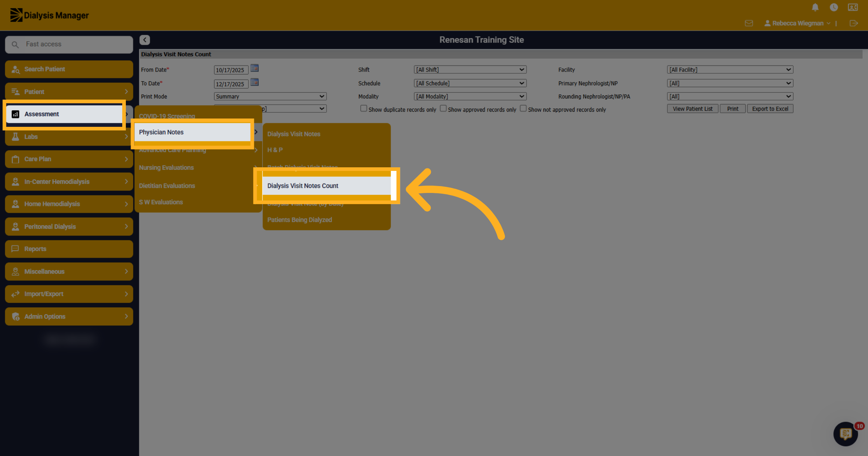Open Rebecca Wiegman user menu

pos(797,23)
